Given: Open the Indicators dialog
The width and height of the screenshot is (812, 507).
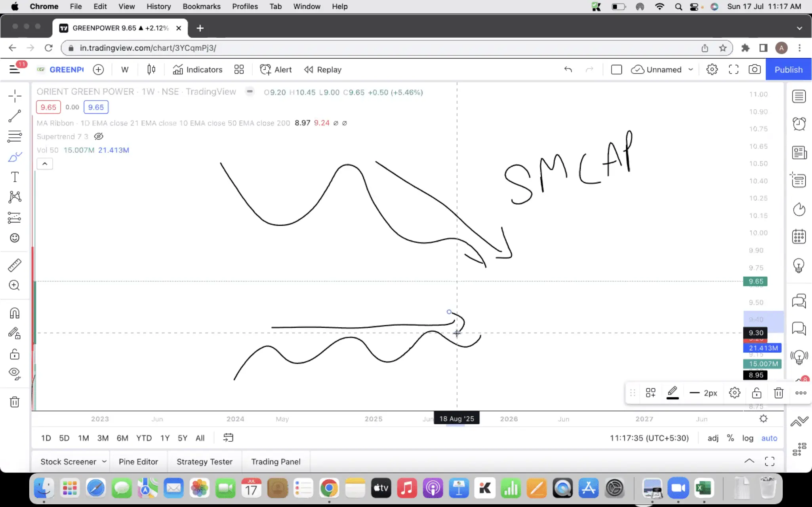Looking at the screenshot, I should pyautogui.click(x=198, y=70).
